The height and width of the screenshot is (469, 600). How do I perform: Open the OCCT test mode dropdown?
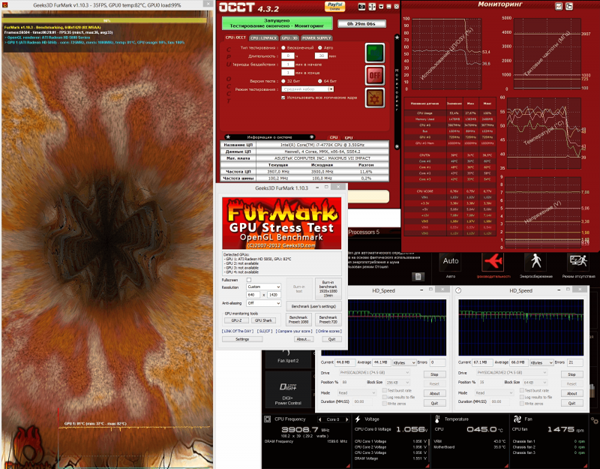tap(308, 89)
